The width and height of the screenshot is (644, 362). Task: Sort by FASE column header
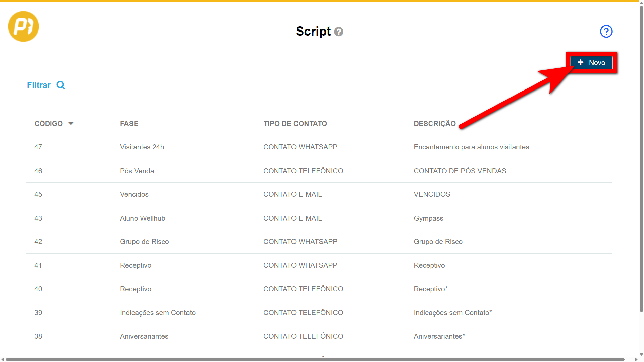[129, 124]
